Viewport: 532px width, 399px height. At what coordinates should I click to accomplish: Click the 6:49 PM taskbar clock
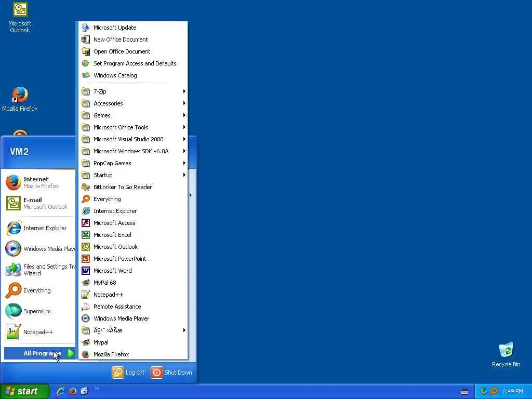[x=513, y=391]
